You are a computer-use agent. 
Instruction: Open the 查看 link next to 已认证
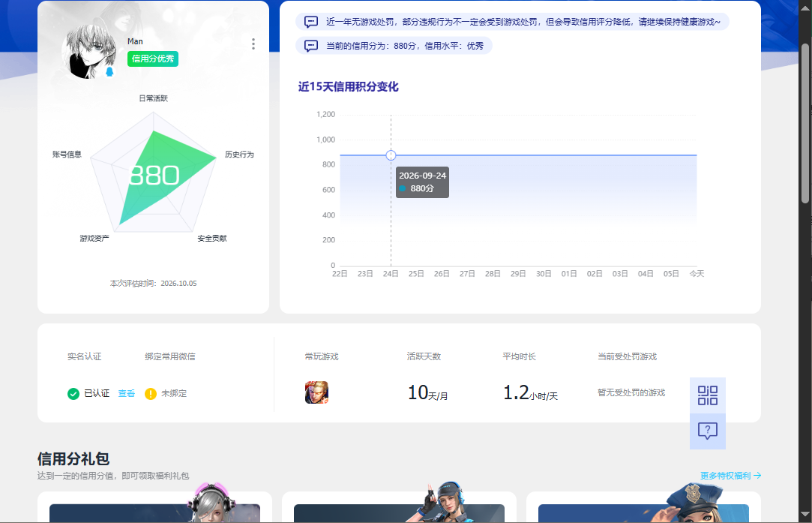pos(127,393)
